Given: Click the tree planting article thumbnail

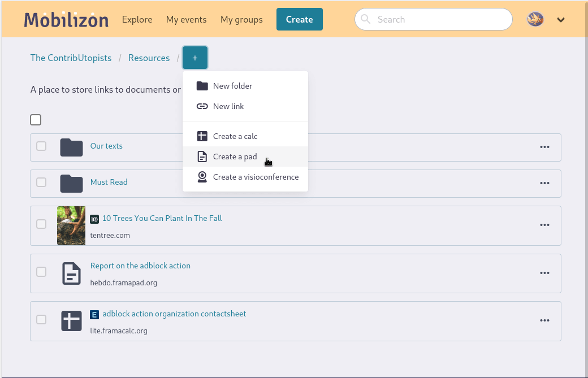Looking at the screenshot, I should [x=71, y=225].
